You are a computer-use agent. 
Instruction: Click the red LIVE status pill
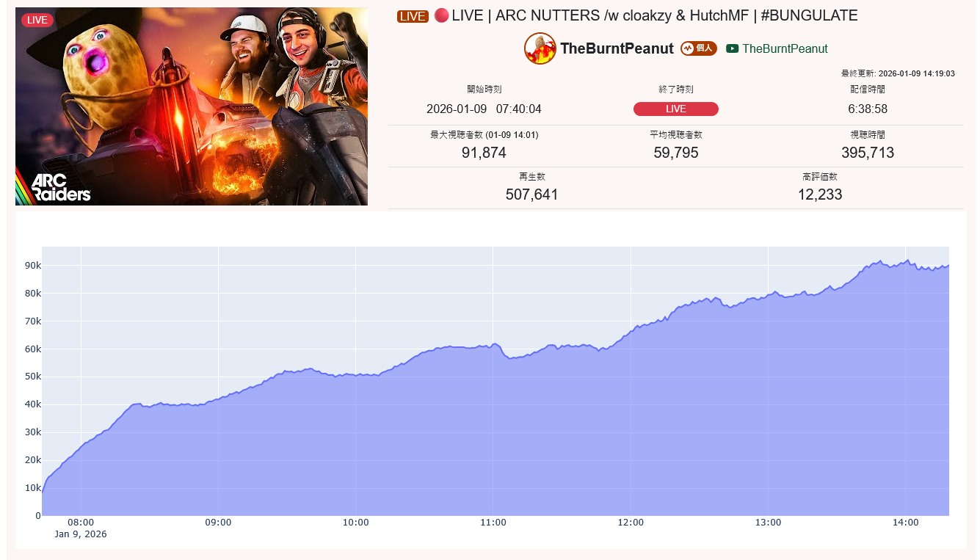pos(676,109)
